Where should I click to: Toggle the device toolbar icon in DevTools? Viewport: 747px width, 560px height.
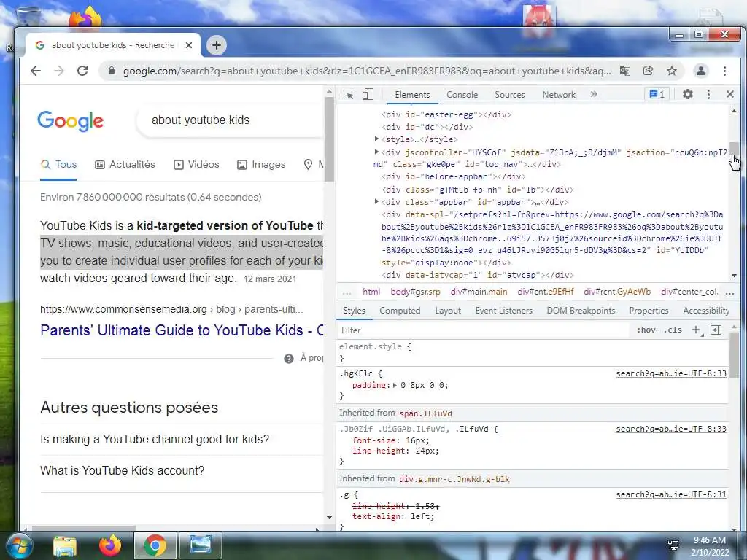click(x=368, y=94)
